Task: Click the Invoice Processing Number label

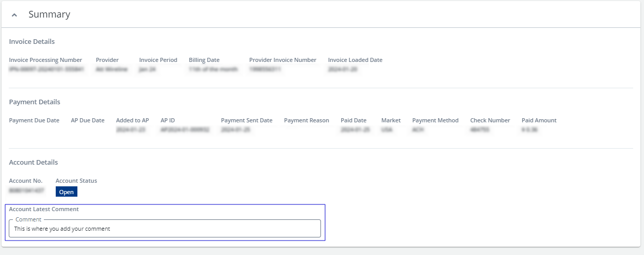Action: click(45, 60)
